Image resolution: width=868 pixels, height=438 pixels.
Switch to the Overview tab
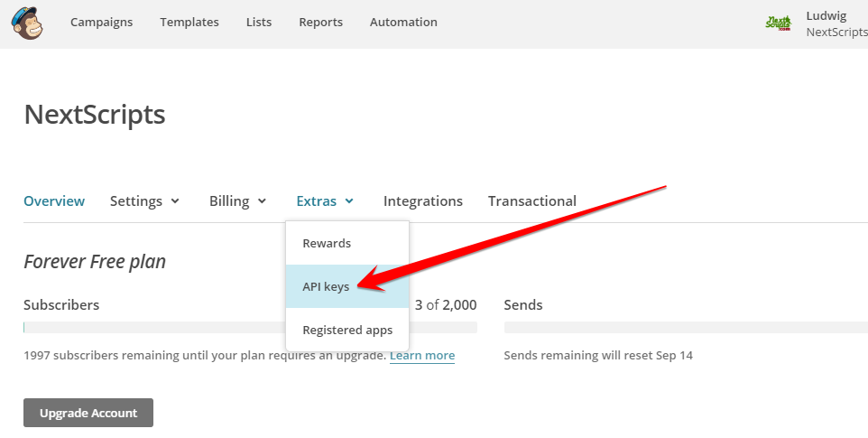[54, 201]
